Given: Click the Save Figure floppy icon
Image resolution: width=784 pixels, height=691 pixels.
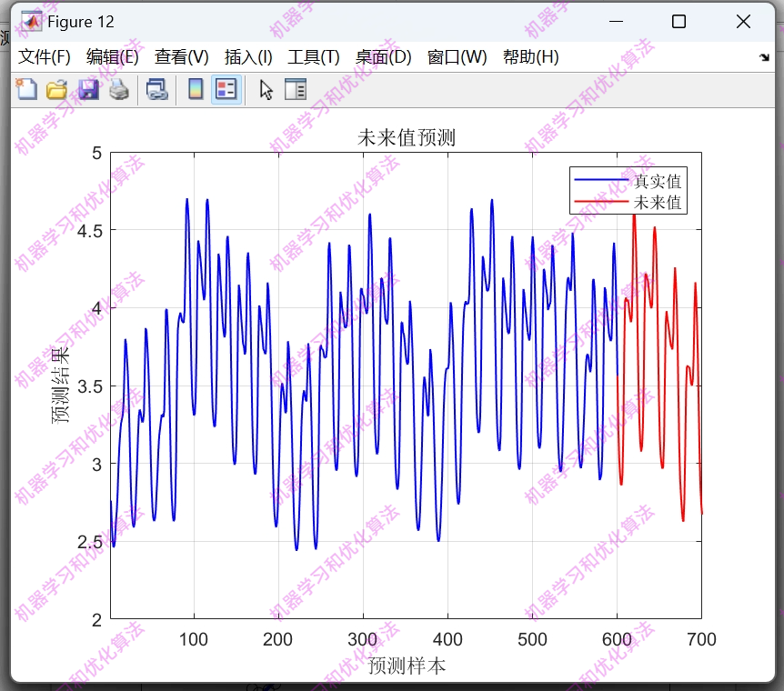Looking at the screenshot, I should [x=88, y=90].
